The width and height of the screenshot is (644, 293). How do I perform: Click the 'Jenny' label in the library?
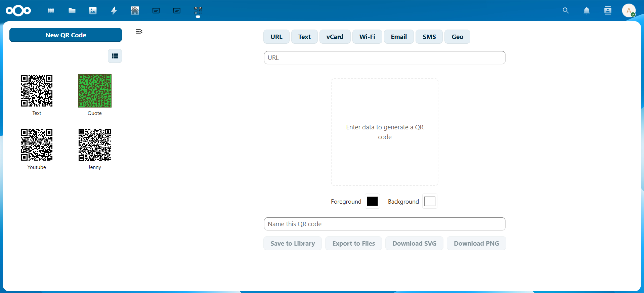click(x=95, y=167)
